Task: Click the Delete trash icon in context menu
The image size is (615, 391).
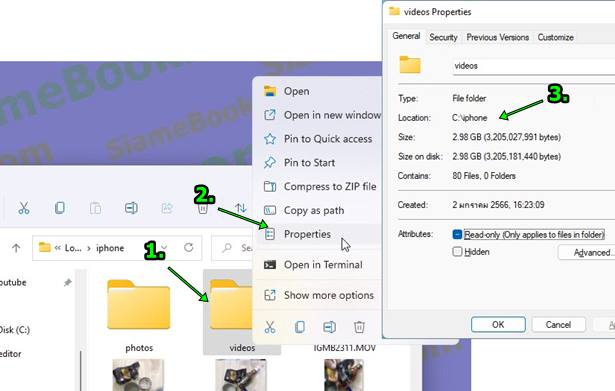Action: 359,327
